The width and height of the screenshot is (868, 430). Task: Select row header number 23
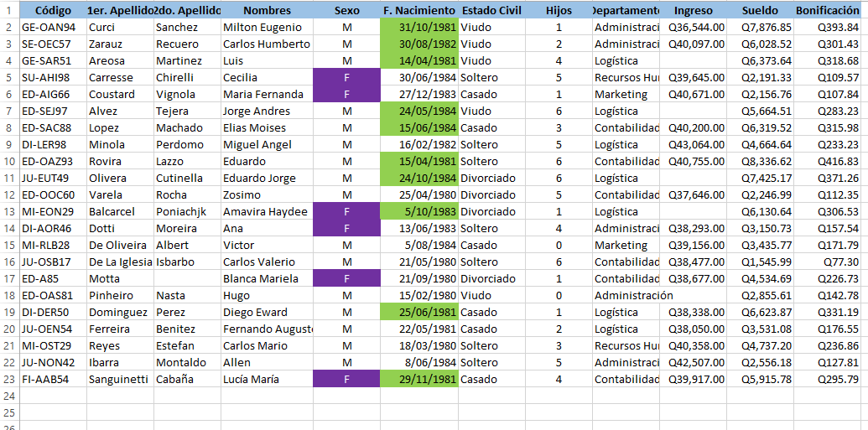[x=9, y=380]
